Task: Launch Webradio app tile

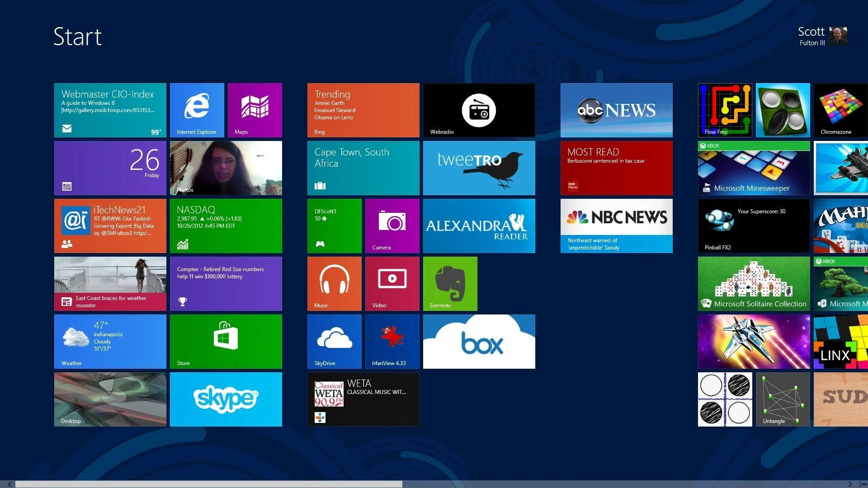Action: click(x=479, y=110)
